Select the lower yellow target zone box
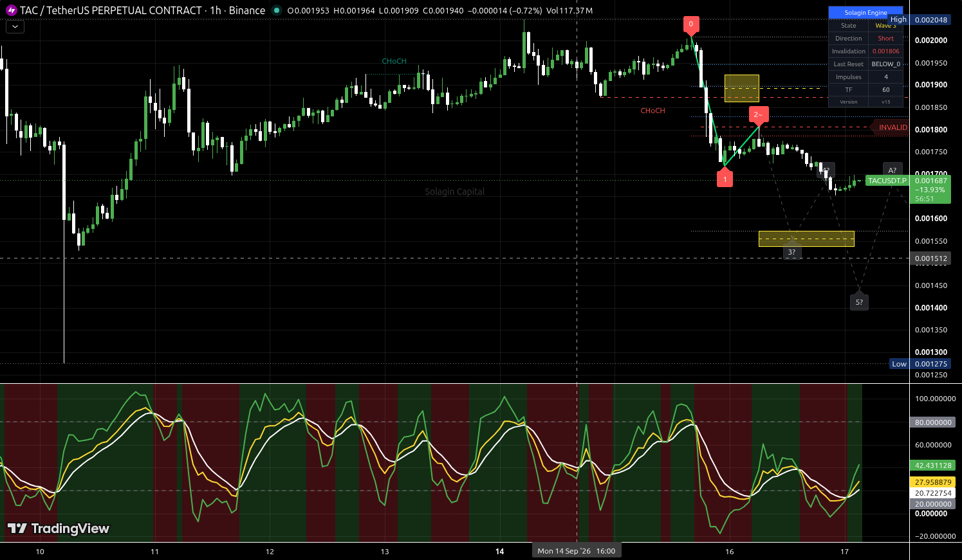 (807, 239)
